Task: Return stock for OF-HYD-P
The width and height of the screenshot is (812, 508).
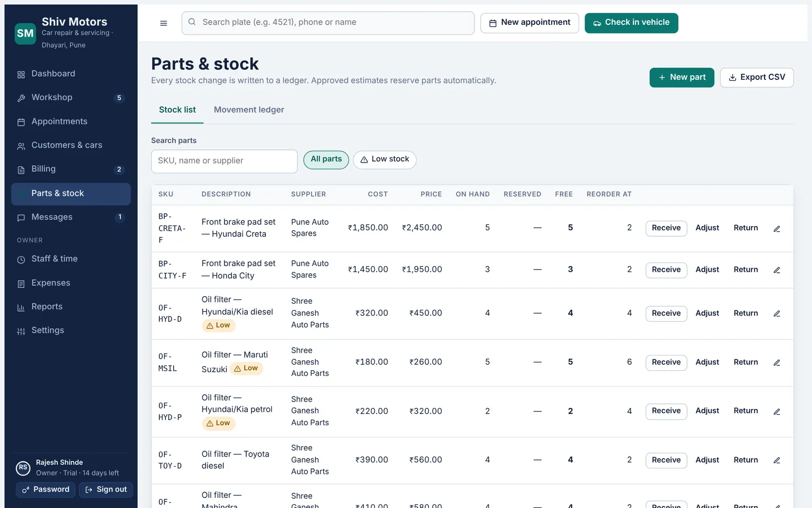Action: pyautogui.click(x=746, y=411)
